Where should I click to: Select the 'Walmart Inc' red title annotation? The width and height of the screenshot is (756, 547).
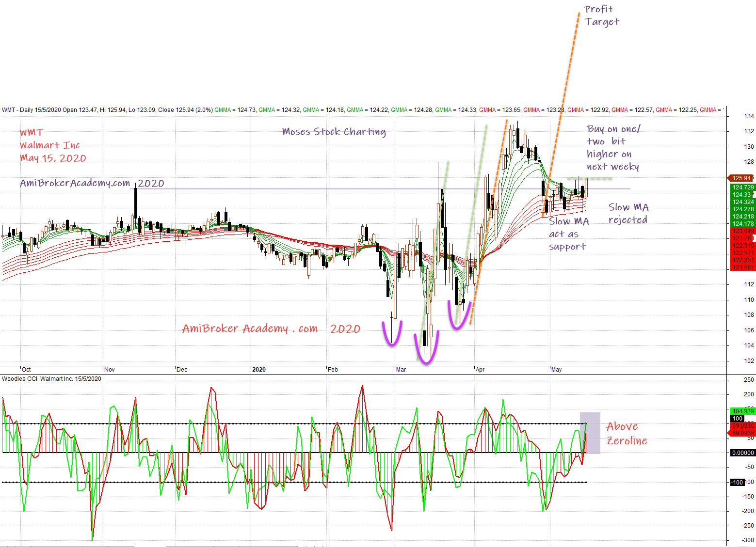[49, 145]
